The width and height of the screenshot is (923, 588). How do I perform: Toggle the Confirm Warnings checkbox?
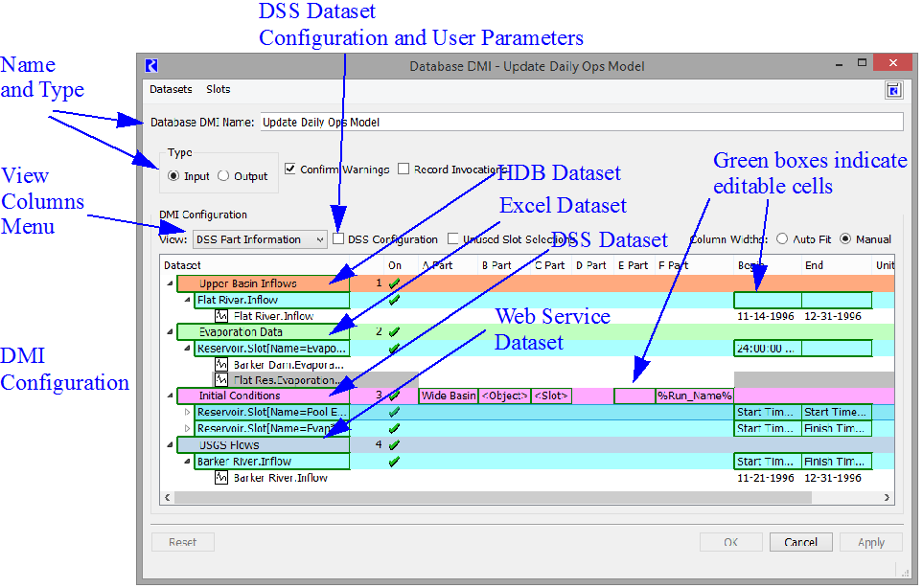(291, 170)
